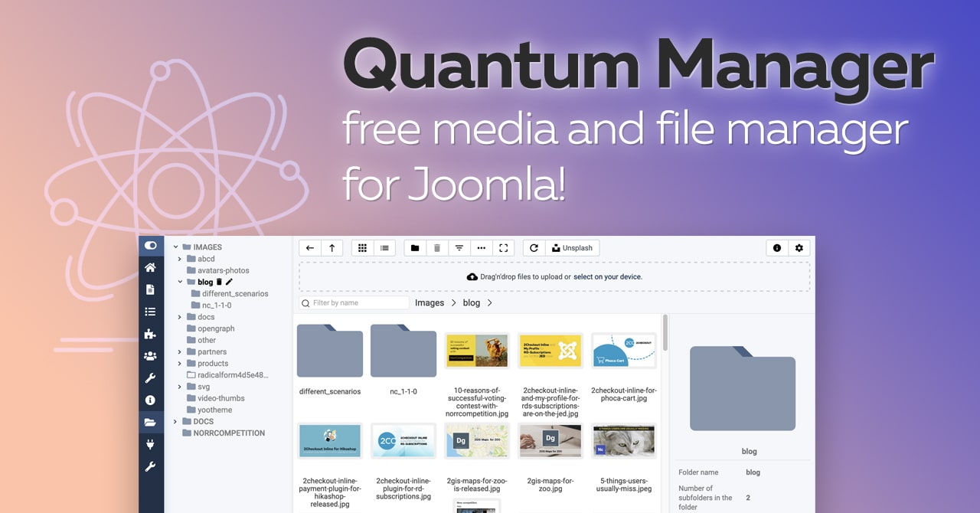This screenshot has width=980, height=513.
Task: Click Images in the breadcrumb path
Action: point(430,302)
